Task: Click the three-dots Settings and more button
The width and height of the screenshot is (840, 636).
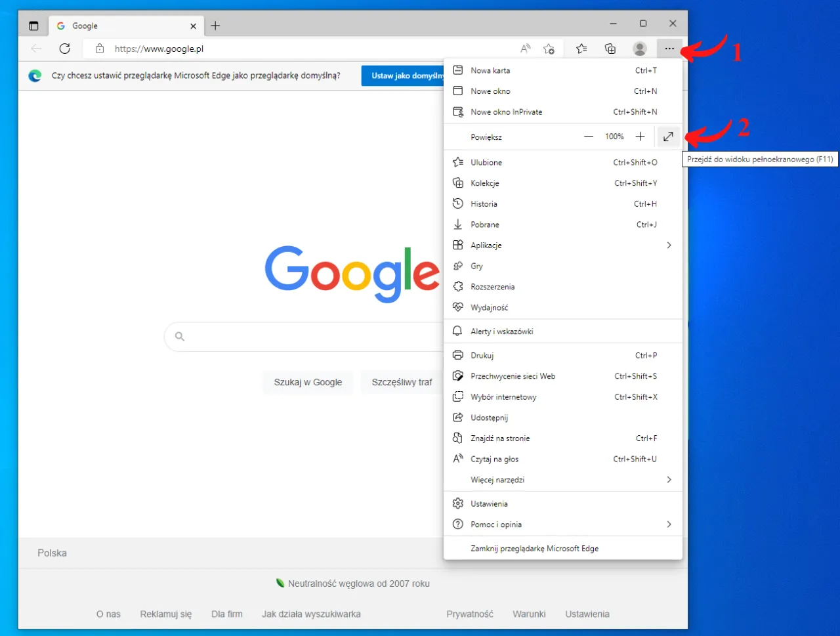Action: click(669, 49)
